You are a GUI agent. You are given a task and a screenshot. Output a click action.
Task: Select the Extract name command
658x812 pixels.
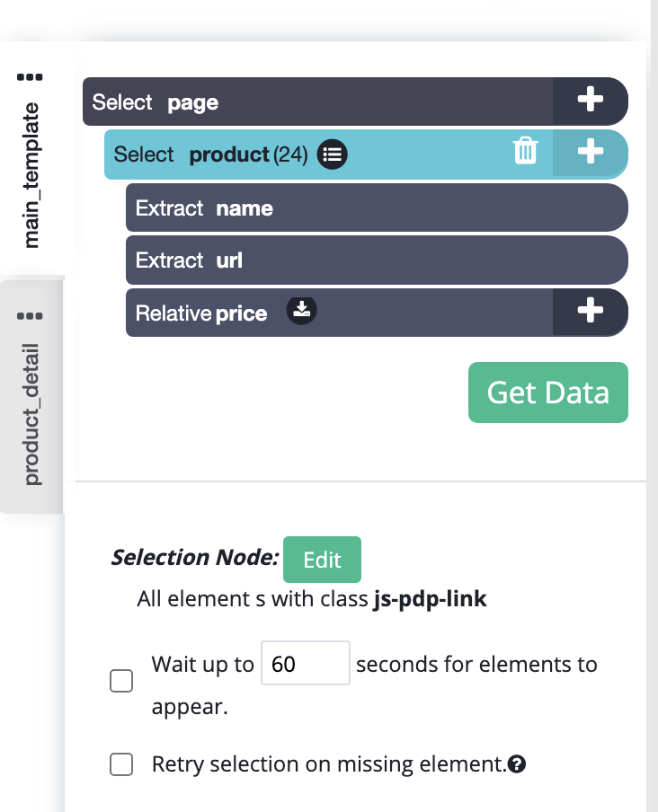(x=376, y=207)
